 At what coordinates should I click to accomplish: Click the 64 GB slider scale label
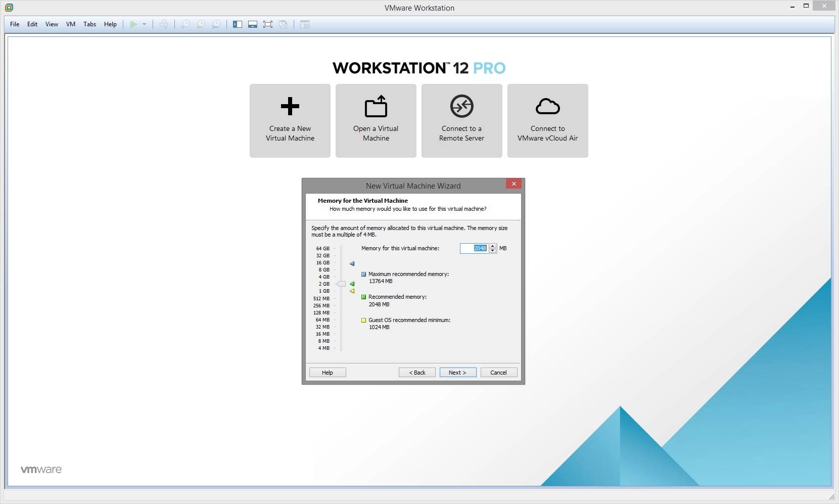point(323,248)
